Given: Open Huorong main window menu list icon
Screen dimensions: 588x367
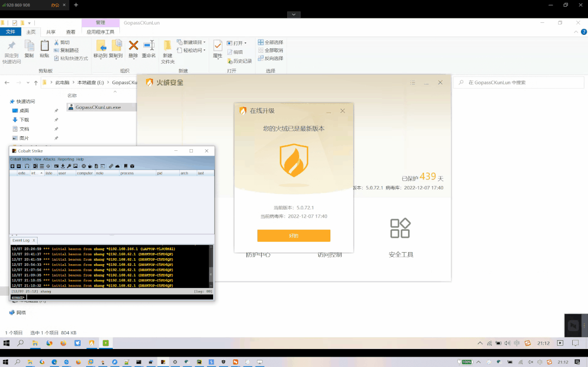Looking at the screenshot, I should (x=413, y=82).
